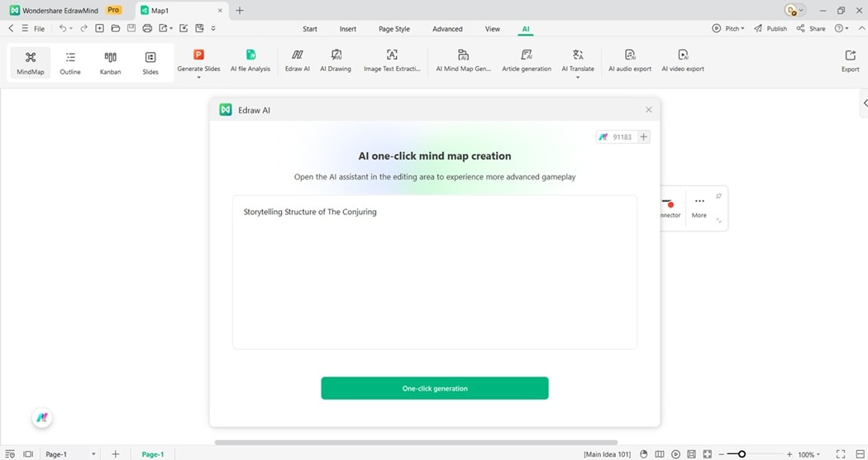This screenshot has width=868, height=460.
Task: Expand the right side panel
Action: click(x=865, y=103)
